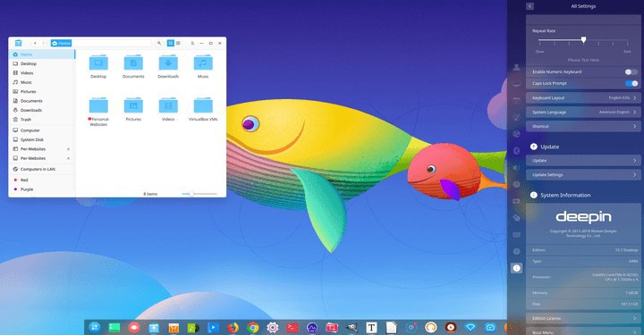Expand Keyboard Layout options

tap(583, 98)
